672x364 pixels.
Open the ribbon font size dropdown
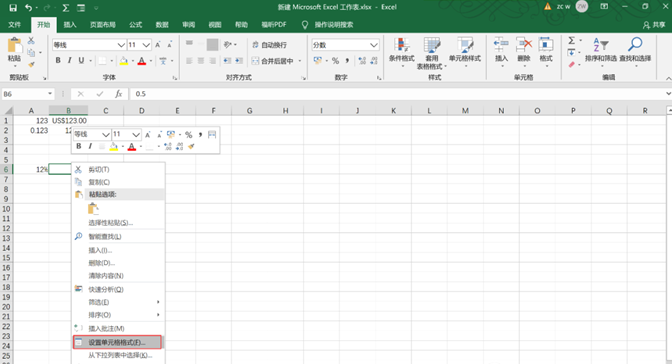click(146, 45)
